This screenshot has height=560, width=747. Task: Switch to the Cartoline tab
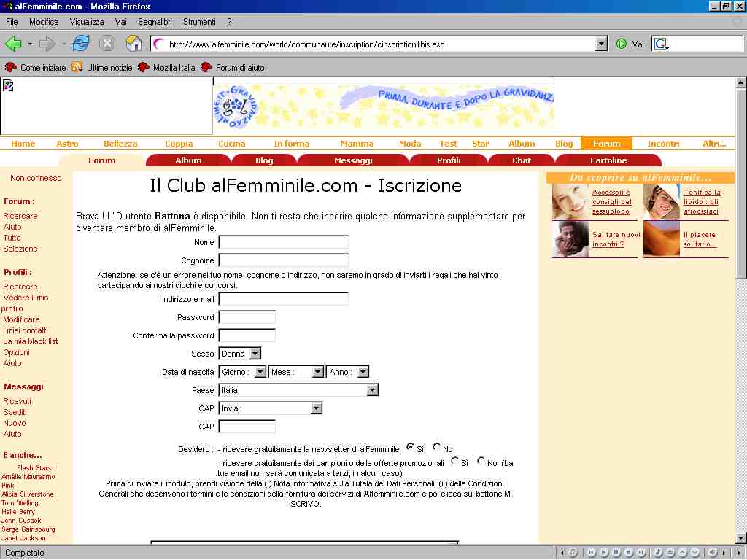pos(608,160)
